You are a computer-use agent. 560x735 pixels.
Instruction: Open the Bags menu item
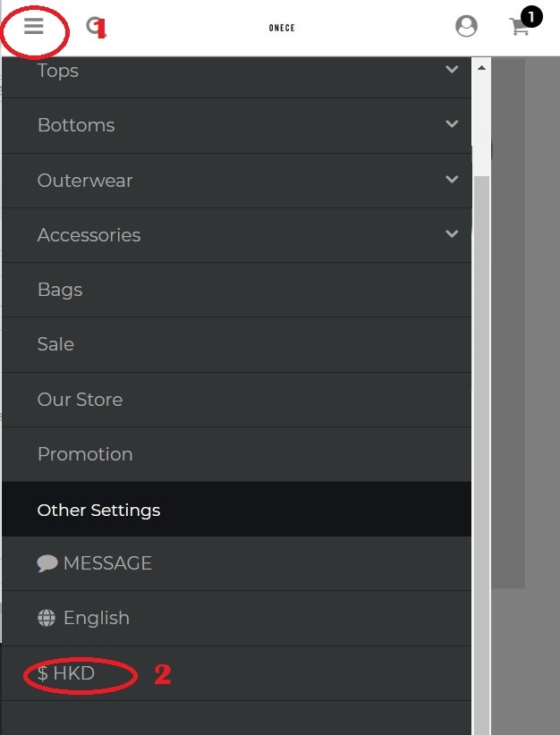coord(60,290)
